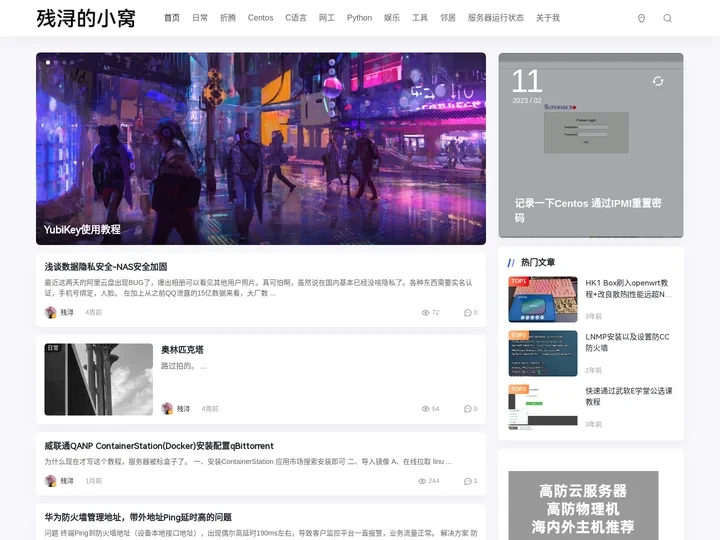Image resolution: width=720 pixels, height=540 pixels.
Task: Open 服务器运行状态 page
Action: 495,18
